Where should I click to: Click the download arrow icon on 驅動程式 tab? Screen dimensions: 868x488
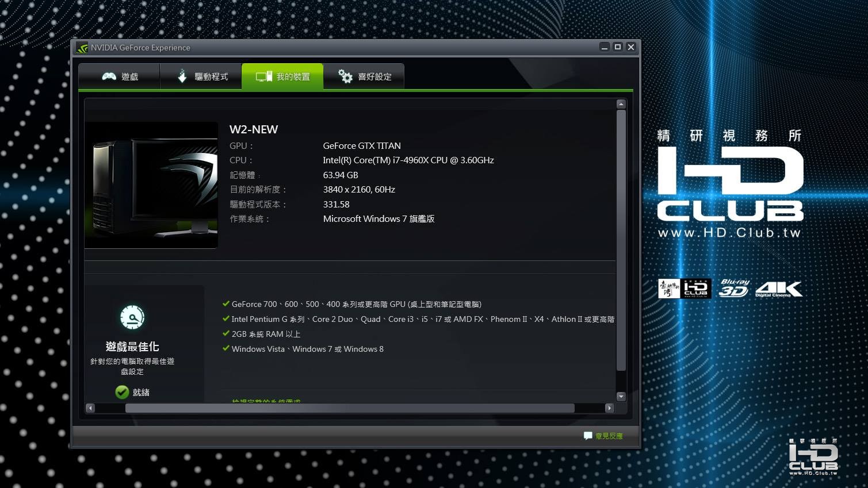182,76
